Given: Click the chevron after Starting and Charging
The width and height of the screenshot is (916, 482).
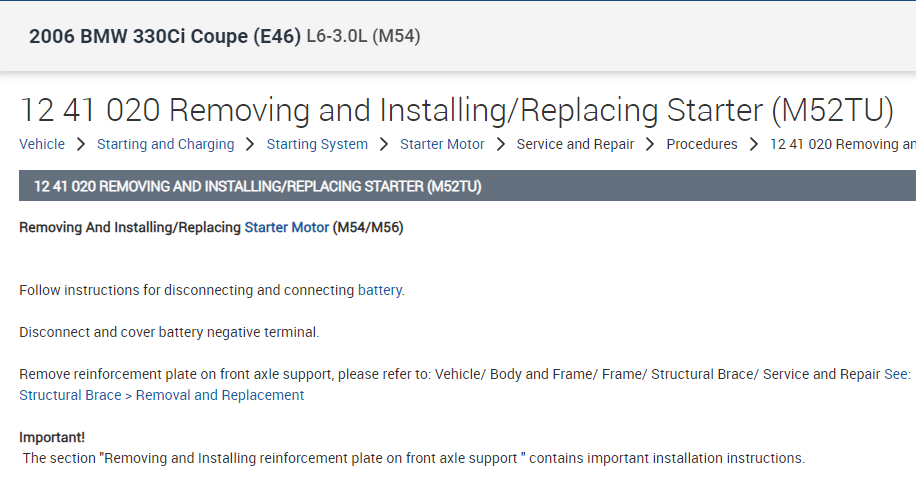Looking at the screenshot, I should (x=250, y=144).
